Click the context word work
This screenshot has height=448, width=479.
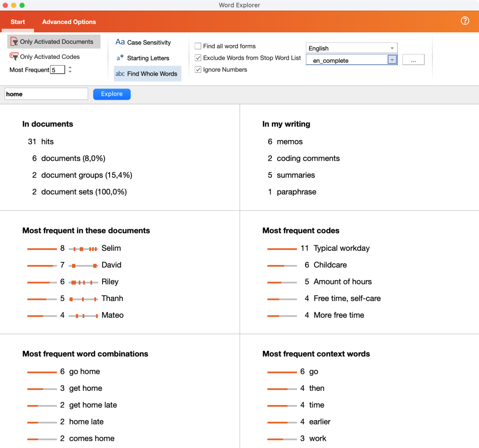(318, 439)
